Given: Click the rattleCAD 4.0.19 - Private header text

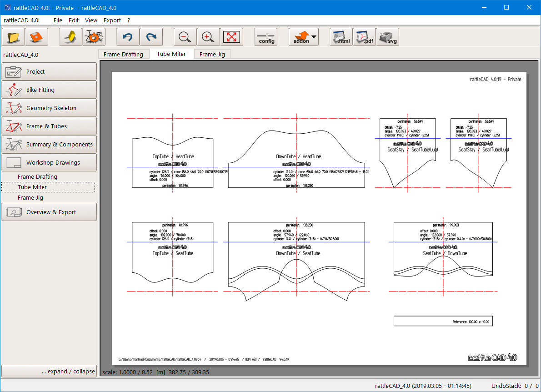Looking at the screenshot, I should (x=495, y=80).
